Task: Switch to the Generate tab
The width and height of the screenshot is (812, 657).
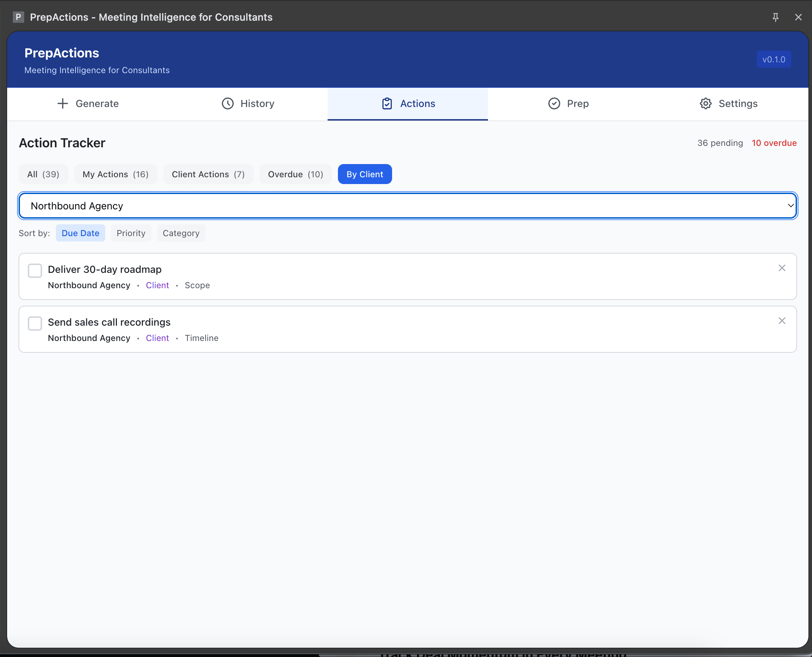Action: point(88,103)
